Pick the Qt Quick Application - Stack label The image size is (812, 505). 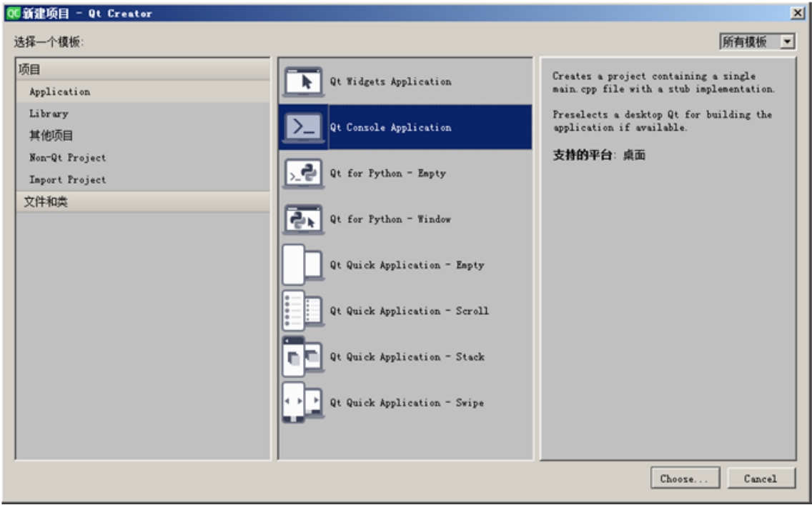pos(407,357)
